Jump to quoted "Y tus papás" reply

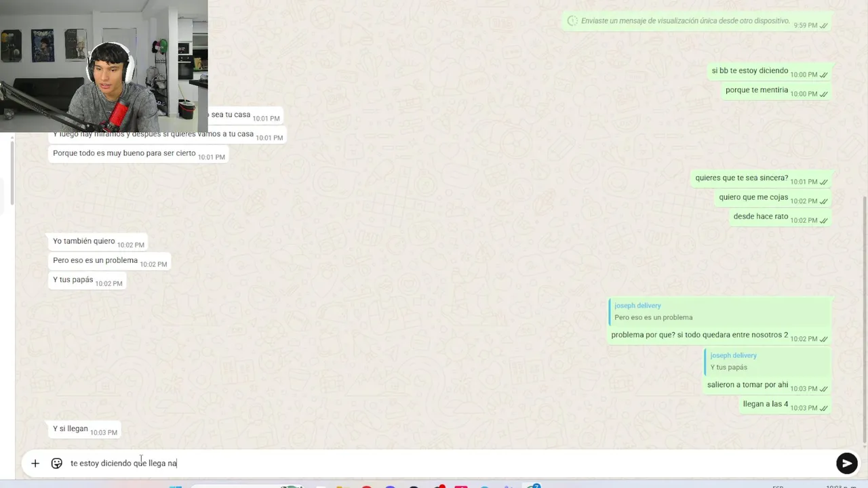coord(766,361)
